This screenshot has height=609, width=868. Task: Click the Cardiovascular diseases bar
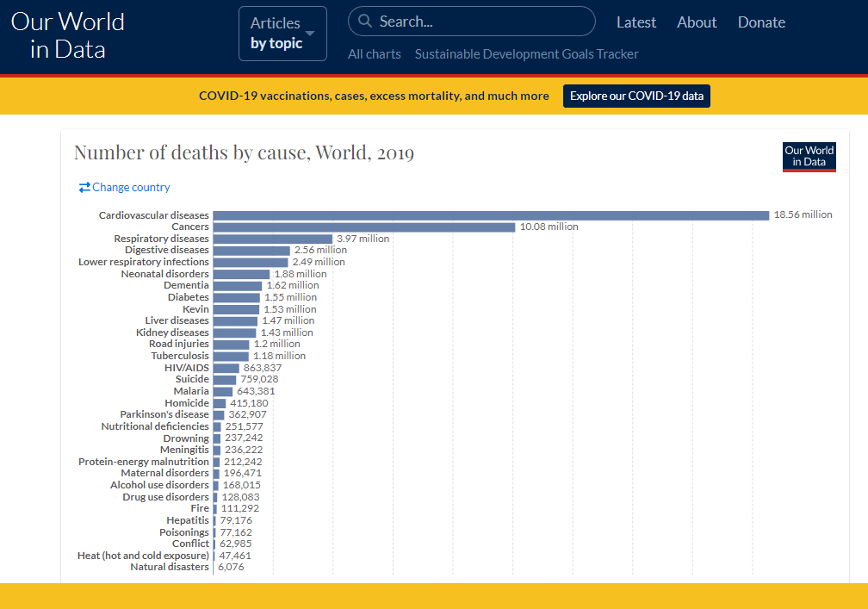(491, 215)
